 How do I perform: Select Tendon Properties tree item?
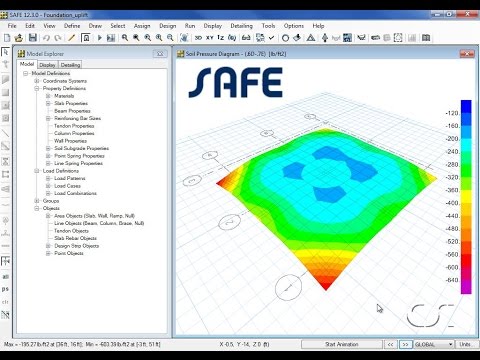tap(74, 126)
